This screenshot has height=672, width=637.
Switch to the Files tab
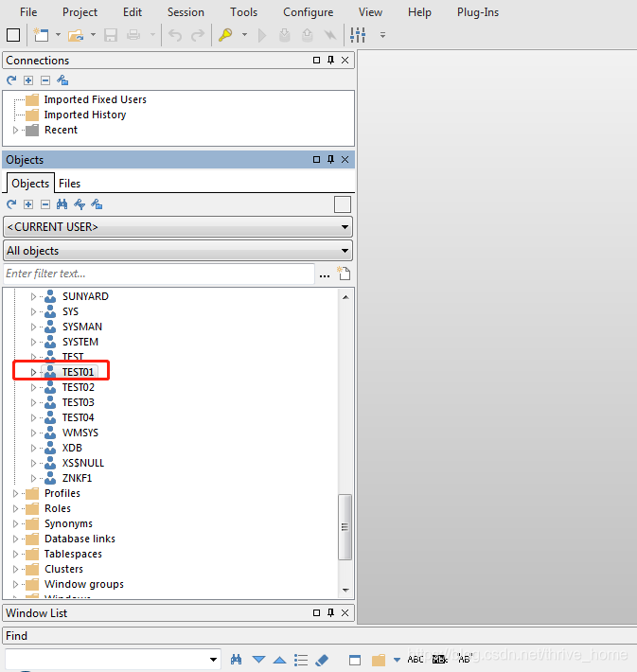click(69, 184)
